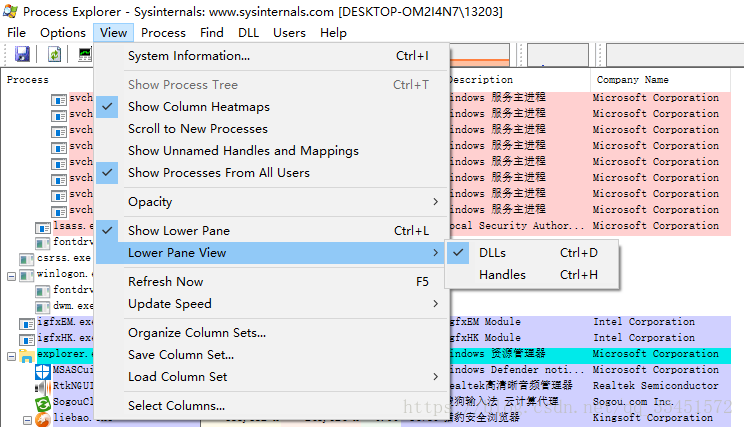
Task: Sort by Company Name column header
Action: click(632, 80)
